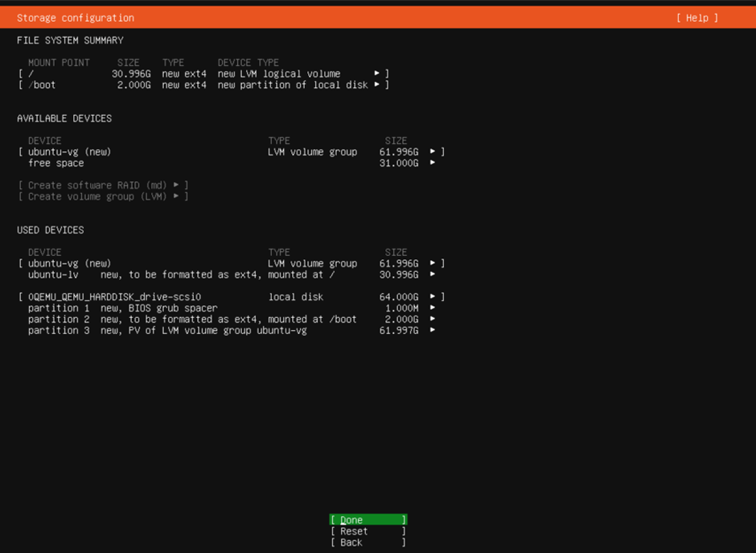This screenshot has width=756, height=553.
Task: Open the ubuntu-lv logical volume arrow
Action: [x=433, y=274]
